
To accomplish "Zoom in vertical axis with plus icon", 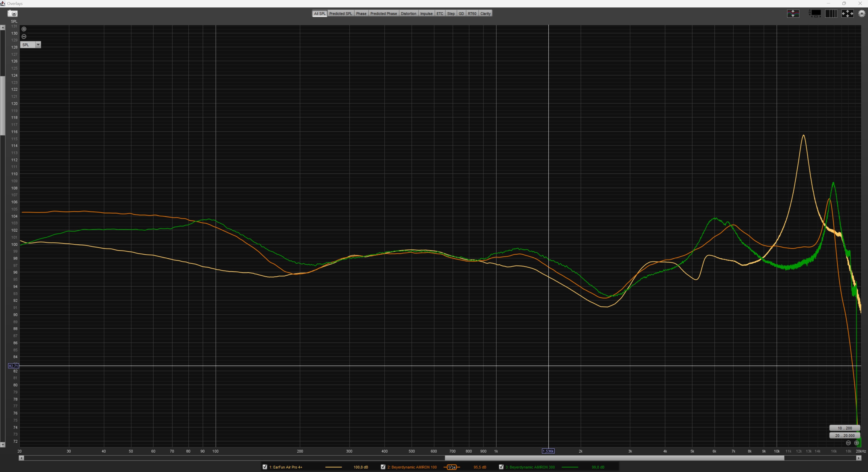I will [x=24, y=29].
